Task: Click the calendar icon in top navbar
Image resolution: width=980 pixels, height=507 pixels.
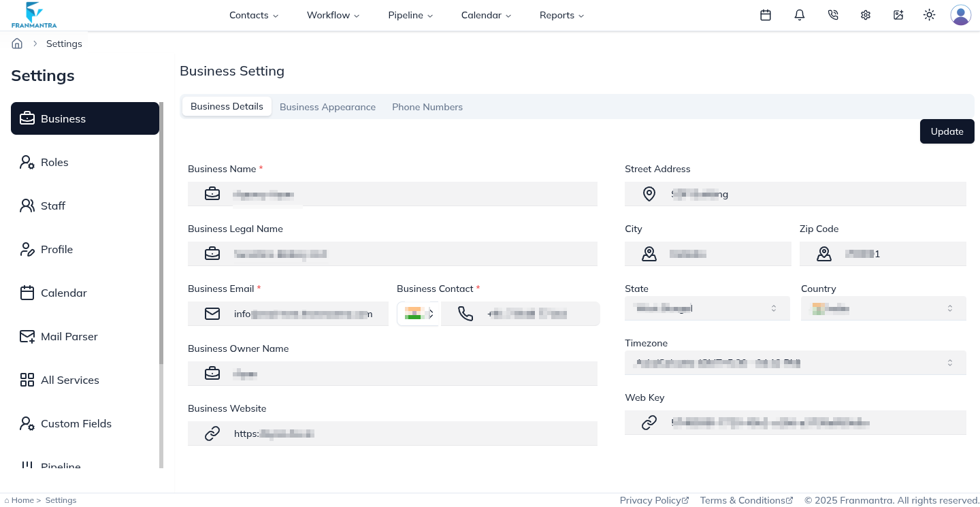Action: (766, 14)
